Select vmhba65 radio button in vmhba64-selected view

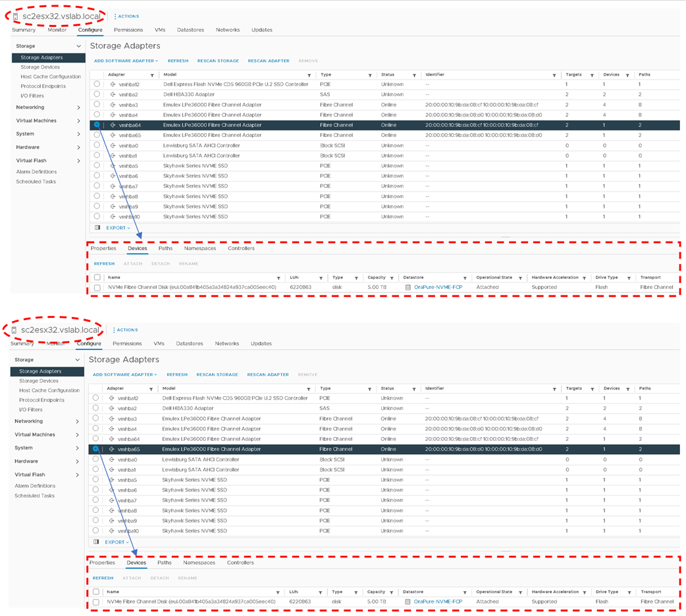97,135
